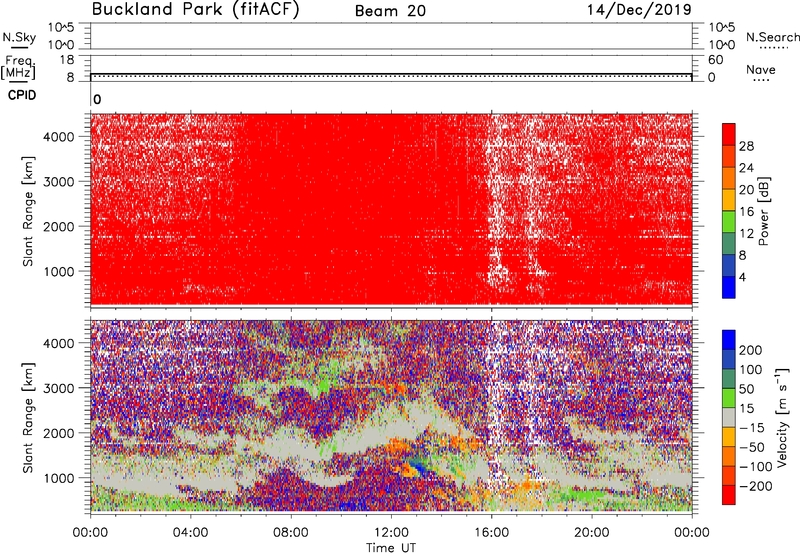Click the "04:00" time tick label
This screenshot has width=800, height=554.
pyautogui.click(x=190, y=533)
